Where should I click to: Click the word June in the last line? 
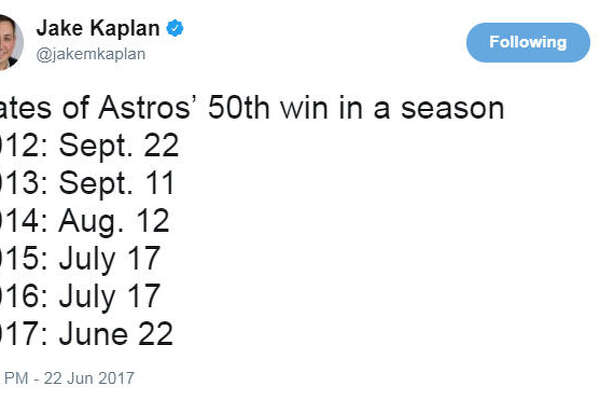click(93, 334)
